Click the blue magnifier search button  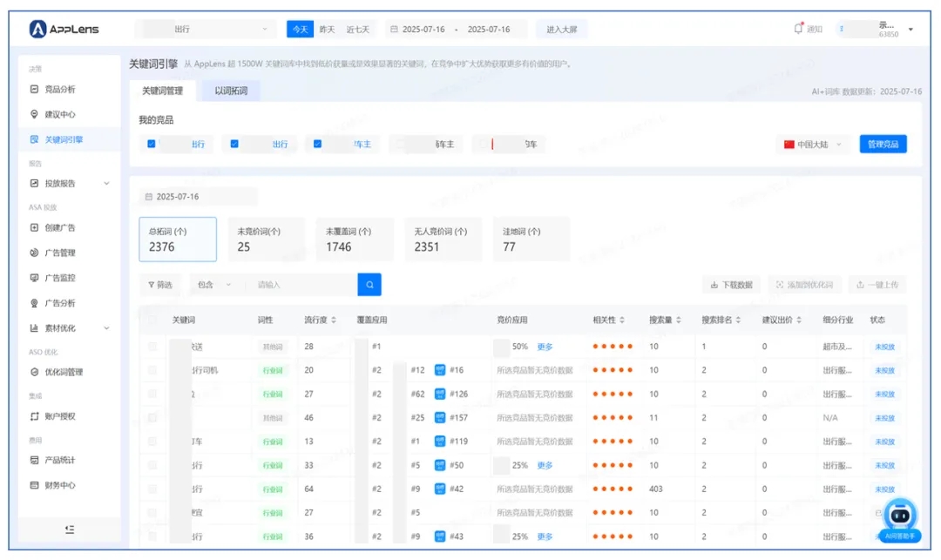(x=369, y=285)
